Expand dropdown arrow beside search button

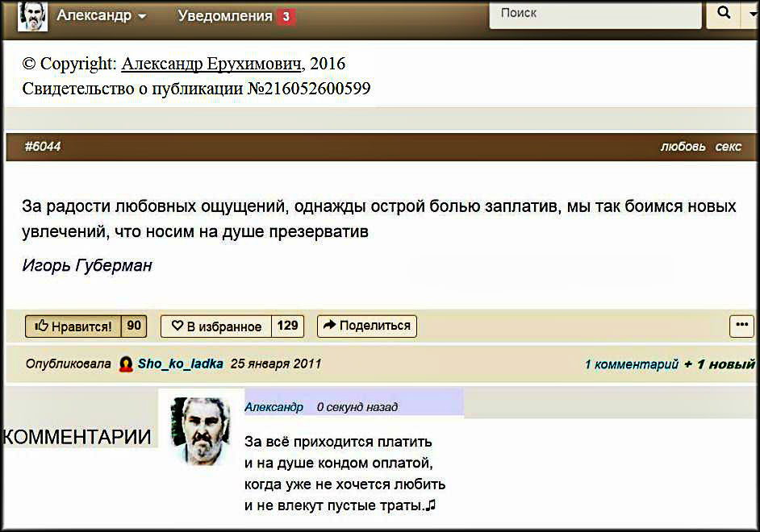click(751, 14)
